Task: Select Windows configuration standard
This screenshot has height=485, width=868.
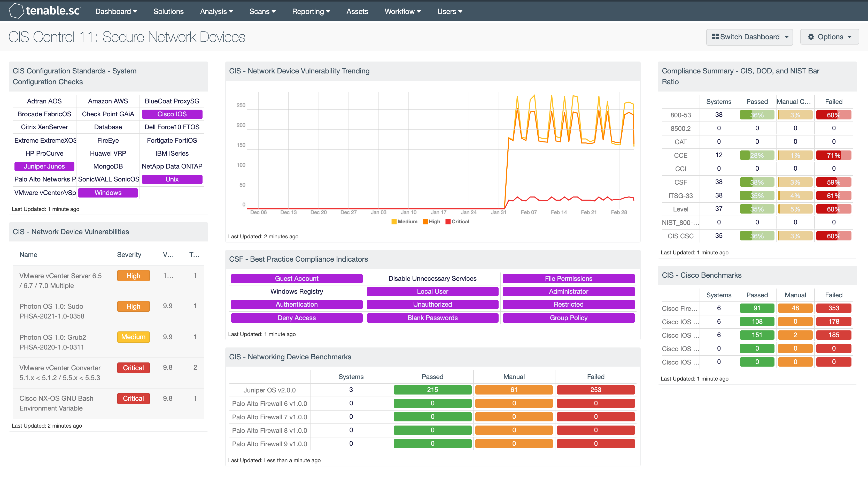Action: (x=109, y=193)
